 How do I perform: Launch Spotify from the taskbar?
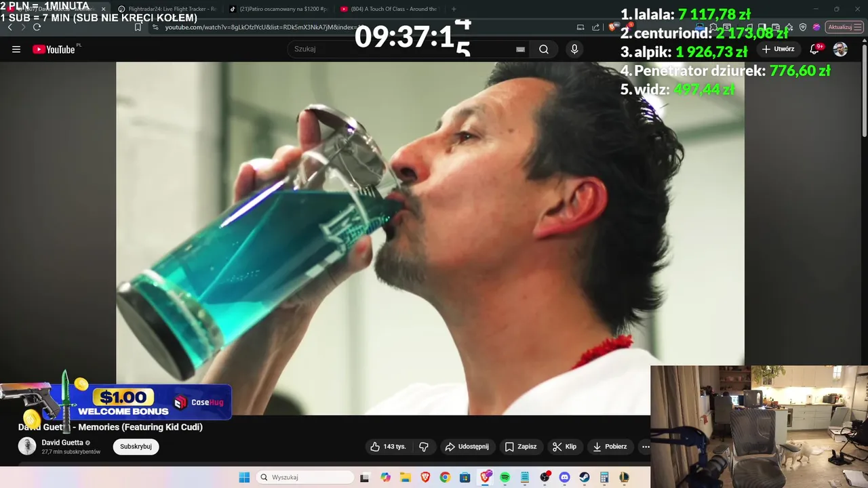(x=505, y=477)
